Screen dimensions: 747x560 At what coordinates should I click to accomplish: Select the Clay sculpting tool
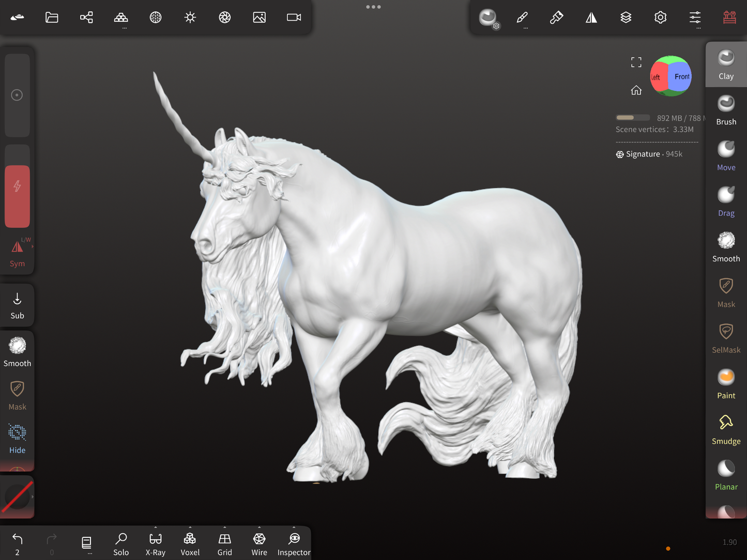click(726, 65)
